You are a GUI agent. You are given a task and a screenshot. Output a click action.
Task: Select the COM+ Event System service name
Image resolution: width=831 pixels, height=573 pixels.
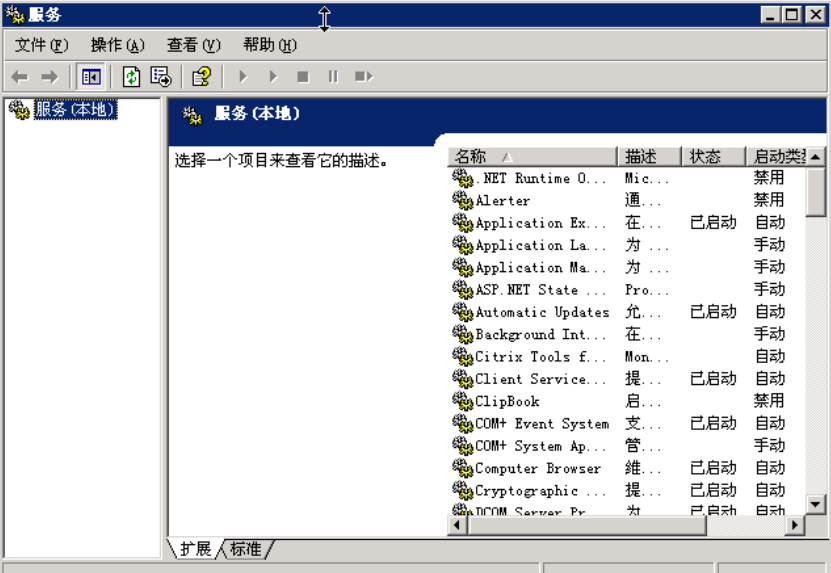point(542,424)
